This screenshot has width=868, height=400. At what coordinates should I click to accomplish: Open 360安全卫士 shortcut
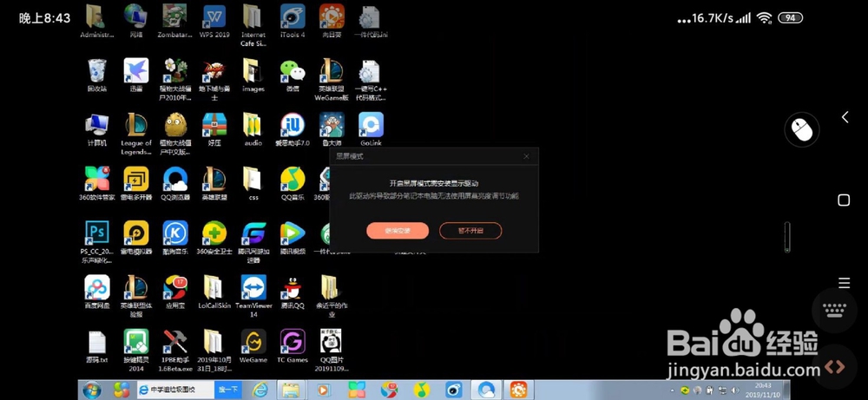pyautogui.click(x=214, y=238)
